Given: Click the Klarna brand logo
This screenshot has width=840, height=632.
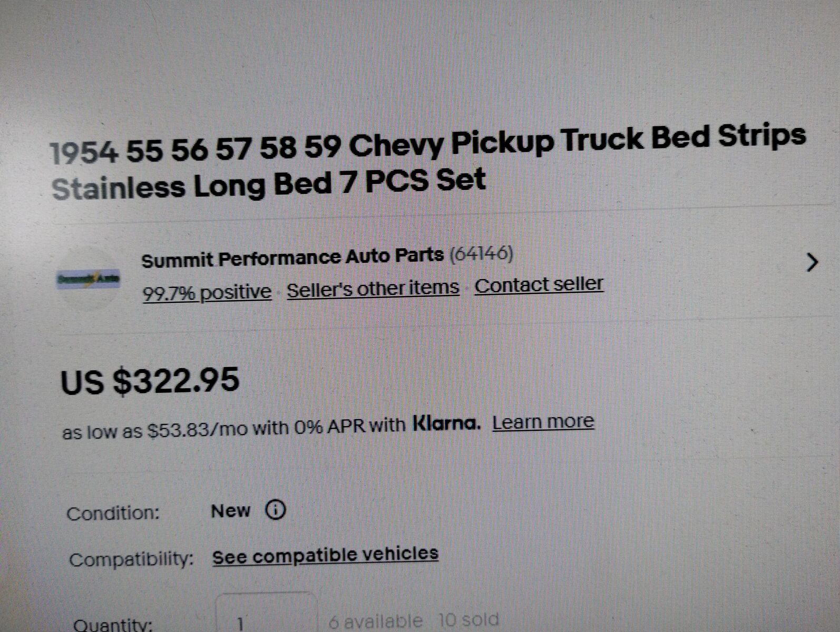Looking at the screenshot, I should pyautogui.click(x=446, y=423).
